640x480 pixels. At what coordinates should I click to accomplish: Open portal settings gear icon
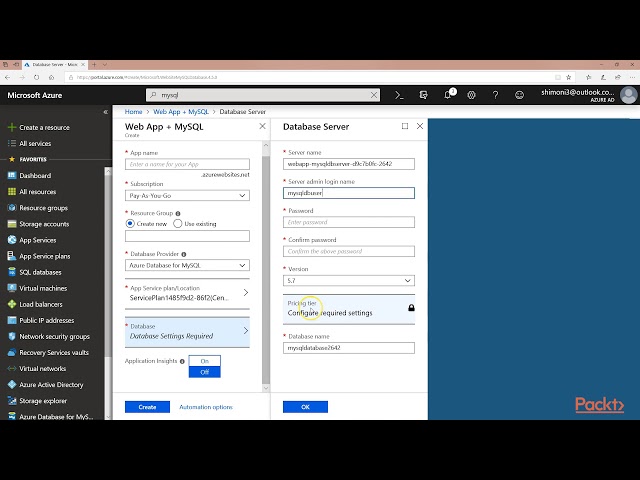coord(471,95)
